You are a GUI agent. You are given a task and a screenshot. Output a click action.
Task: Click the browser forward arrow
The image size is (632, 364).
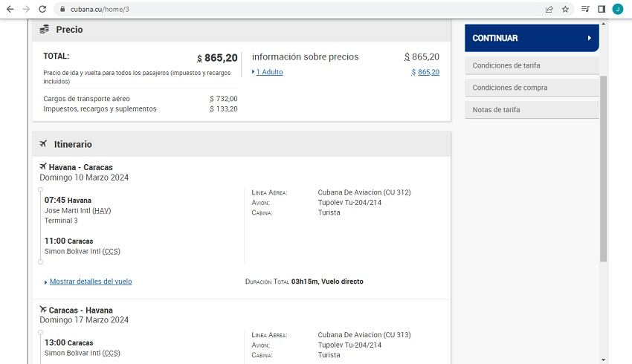point(26,9)
